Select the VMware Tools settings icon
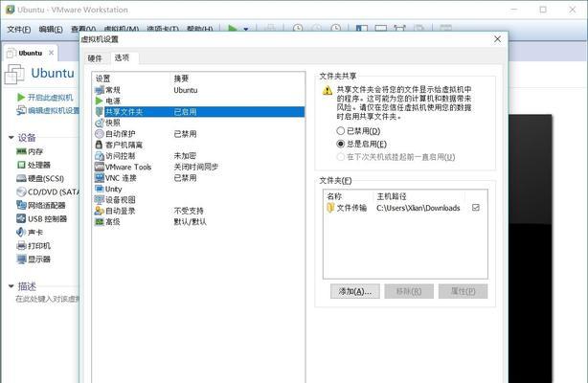Viewport: 588px width, 383px height. point(100,167)
